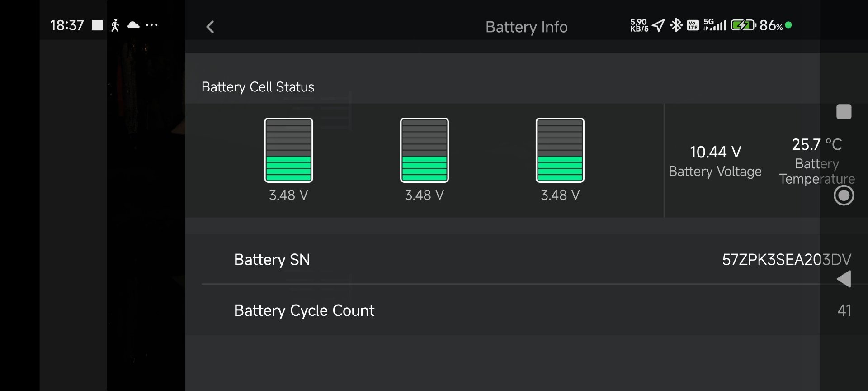868x391 pixels.
Task: Tap the Battery Info title
Action: (x=527, y=27)
